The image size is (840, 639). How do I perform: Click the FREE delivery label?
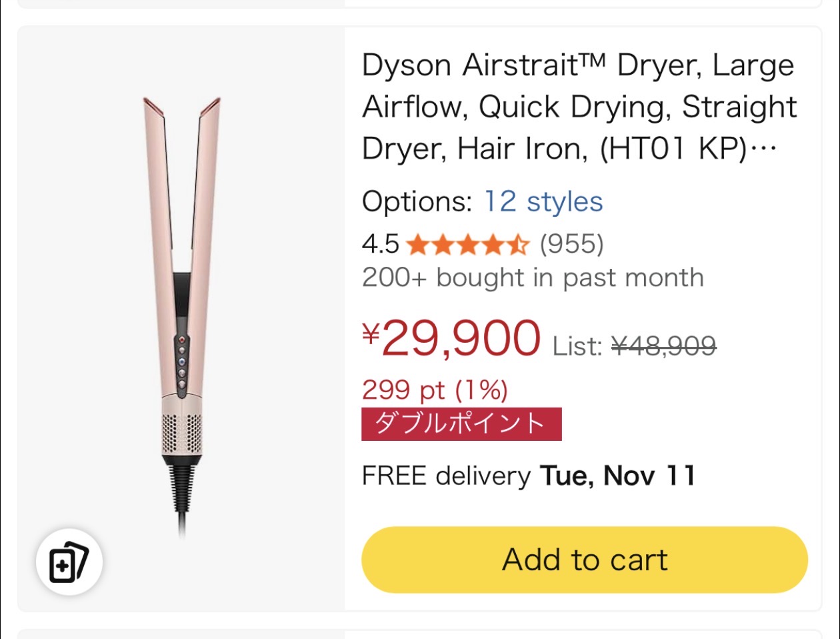(446, 476)
